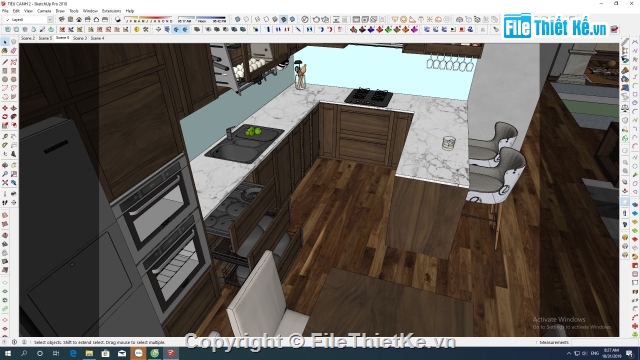Choose the Paint Bucket tool
Image resolution: width=640 pixels, height=360 pixels.
click(5, 51)
